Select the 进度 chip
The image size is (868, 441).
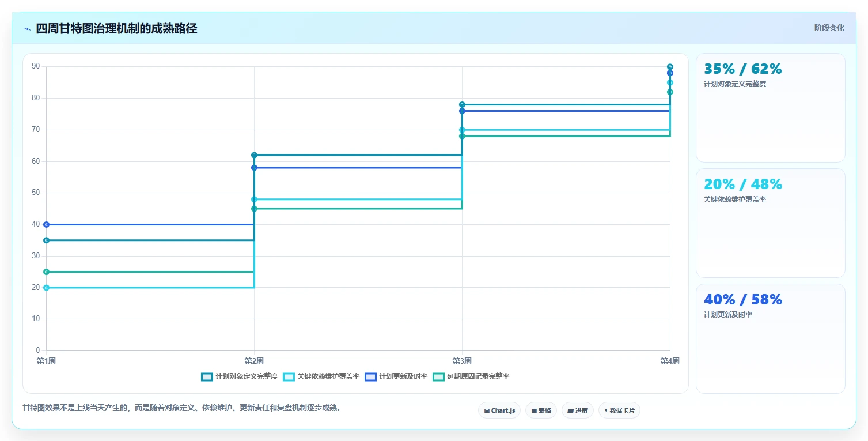(x=578, y=410)
